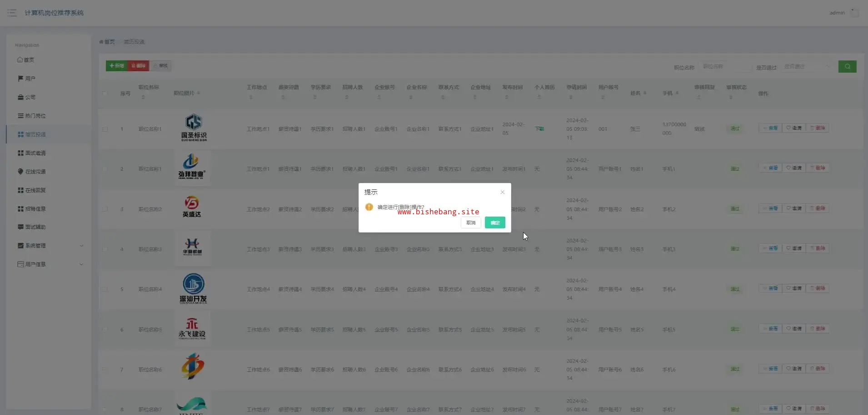Screen dimensions: 868x415
Task: Open the 国圣标识 logo thumbnail in row 1
Action: 193,128
